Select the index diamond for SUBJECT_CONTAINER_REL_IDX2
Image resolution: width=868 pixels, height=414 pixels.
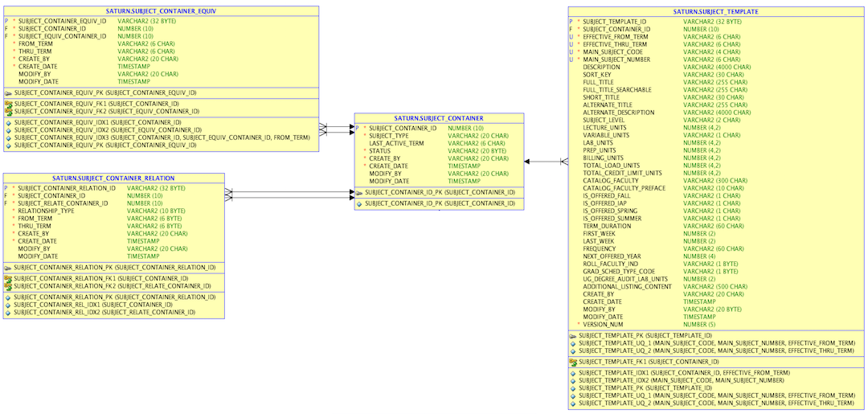(x=8, y=312)
